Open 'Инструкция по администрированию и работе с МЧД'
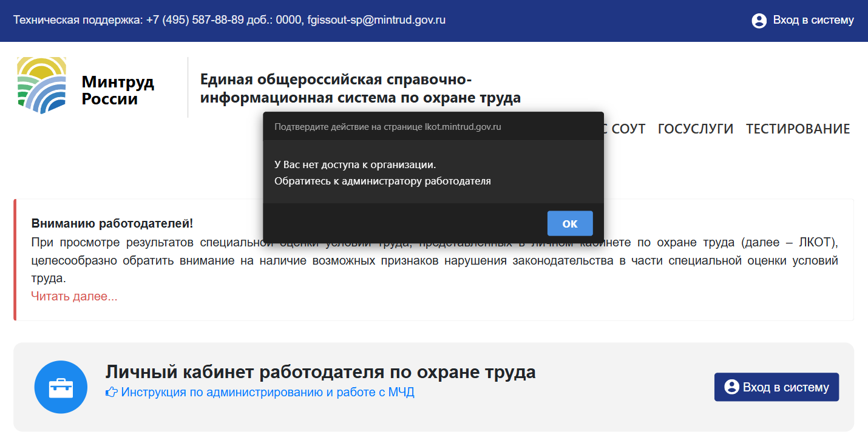Screen dimensions: 868x440 coord(268,392)
